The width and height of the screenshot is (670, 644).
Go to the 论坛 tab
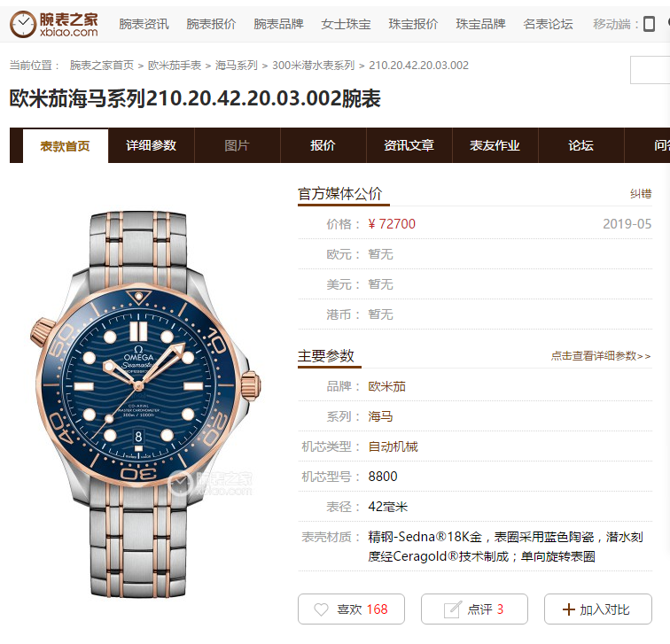click(x=581, y=145)
